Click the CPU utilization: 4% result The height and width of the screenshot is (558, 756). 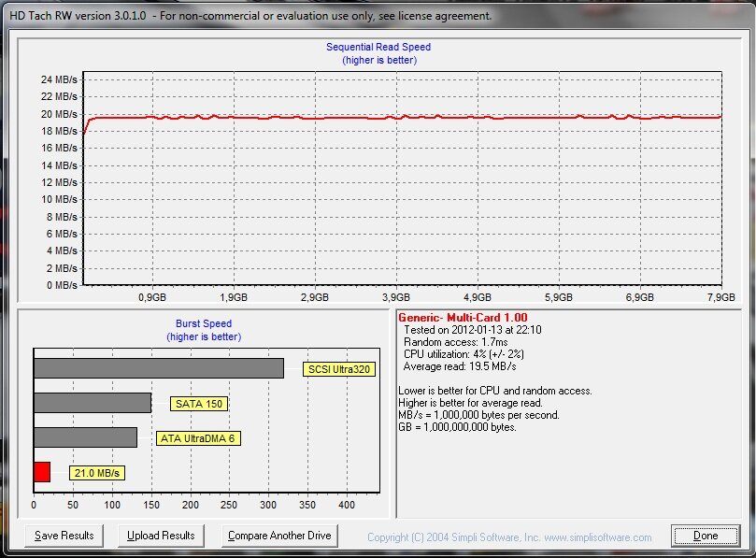[463, 354]
